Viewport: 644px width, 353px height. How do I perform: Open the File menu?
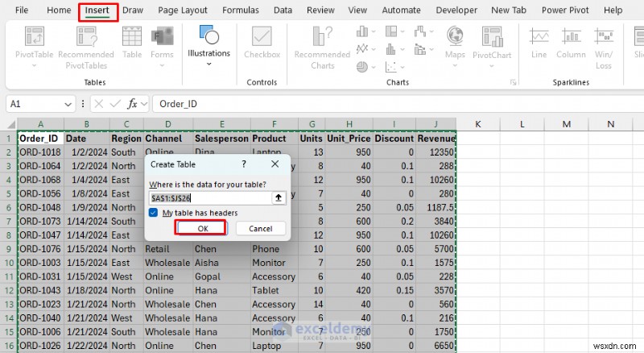[x=22, y=10]
